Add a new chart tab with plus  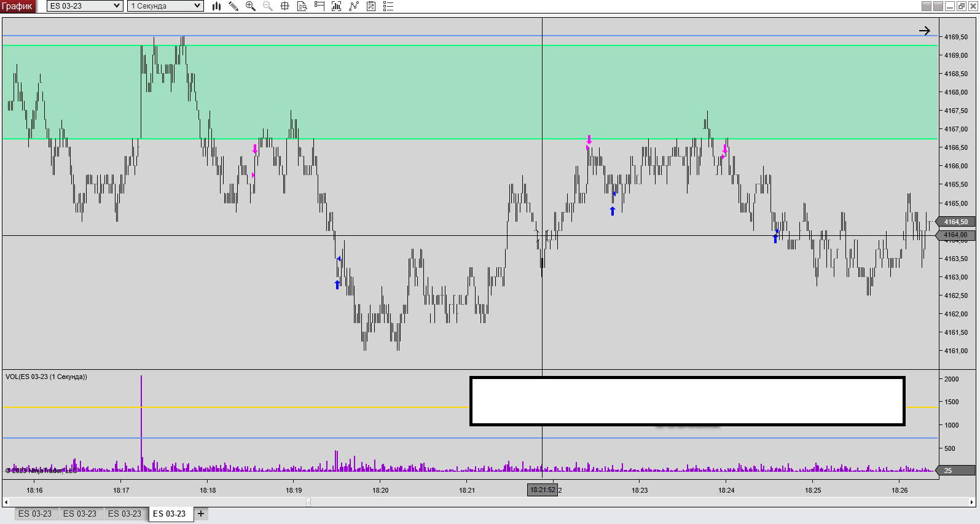[201, 514]
